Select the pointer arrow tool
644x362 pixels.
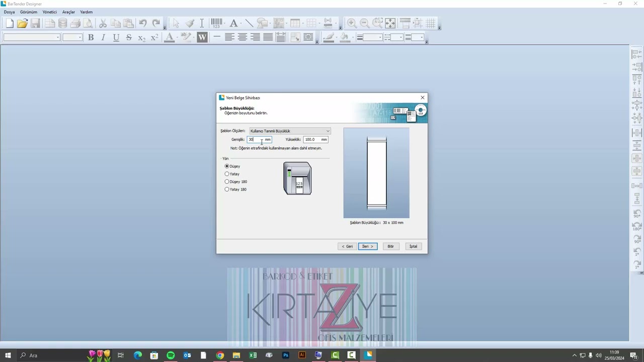pyautogui.click(x=176, y=23)
